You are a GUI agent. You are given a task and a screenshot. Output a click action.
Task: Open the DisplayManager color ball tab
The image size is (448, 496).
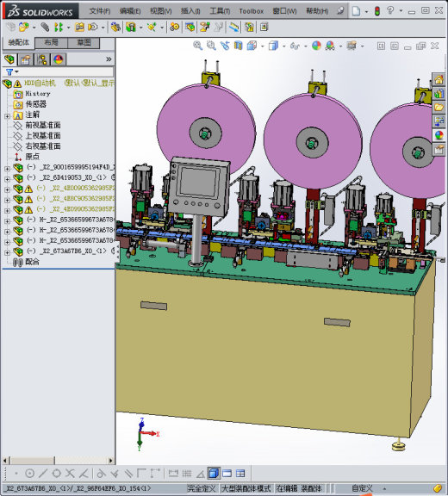(59, 59)
